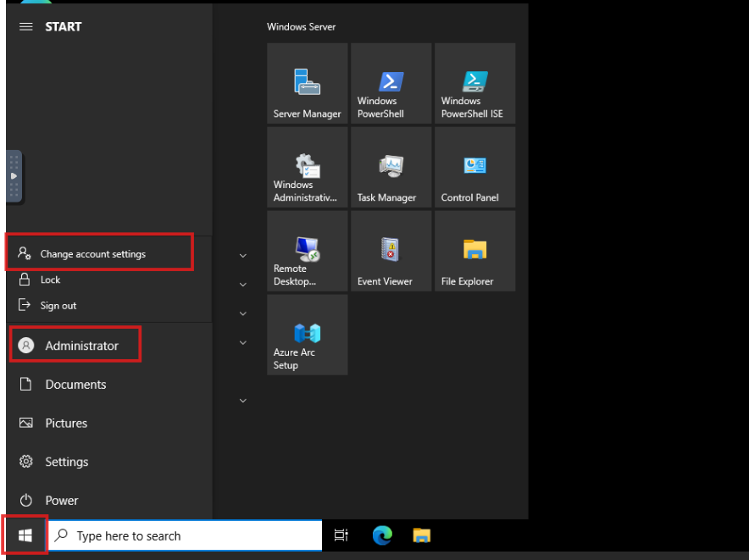This screenshot has height=560, width=749.
Task: Click the Settings gear icon
Action: [x=25, y=462]
